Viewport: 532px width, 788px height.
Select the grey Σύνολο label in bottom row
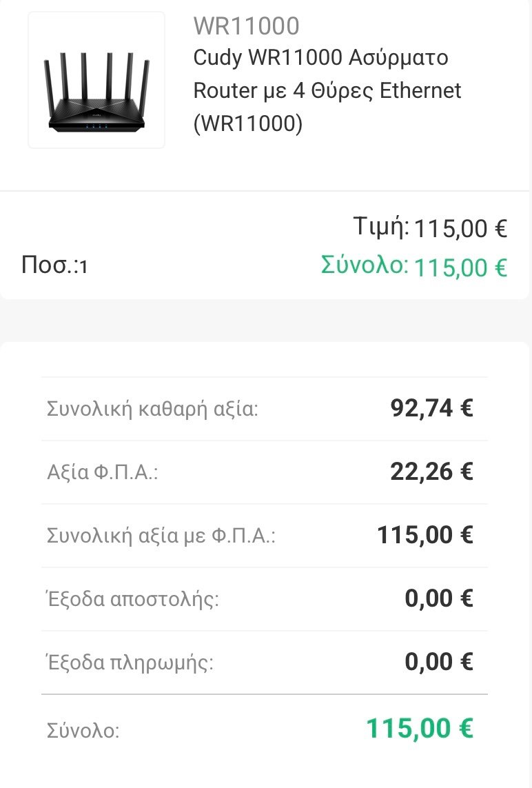click(x=83, y=730)
